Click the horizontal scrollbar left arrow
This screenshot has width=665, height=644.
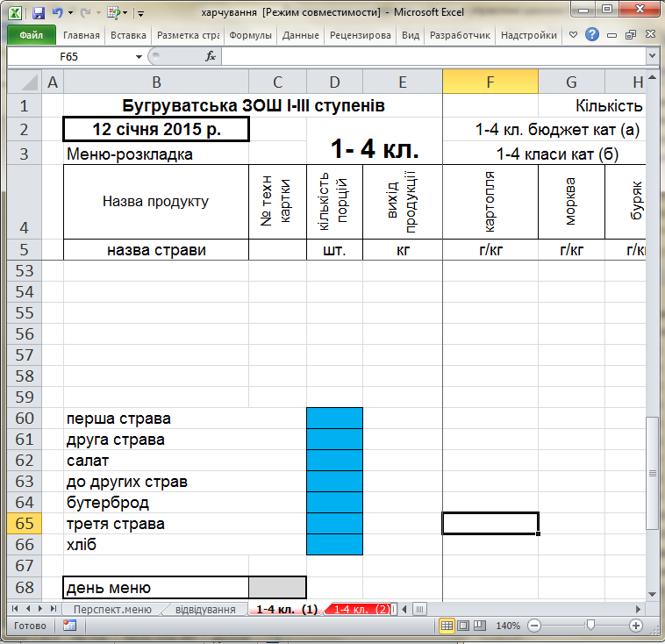click(x=404, y=609)
